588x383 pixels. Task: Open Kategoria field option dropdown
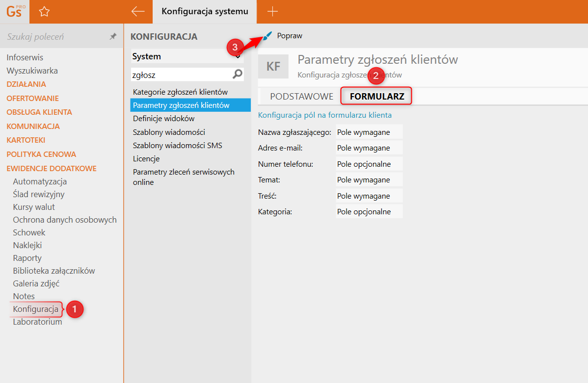coord(369,212)
